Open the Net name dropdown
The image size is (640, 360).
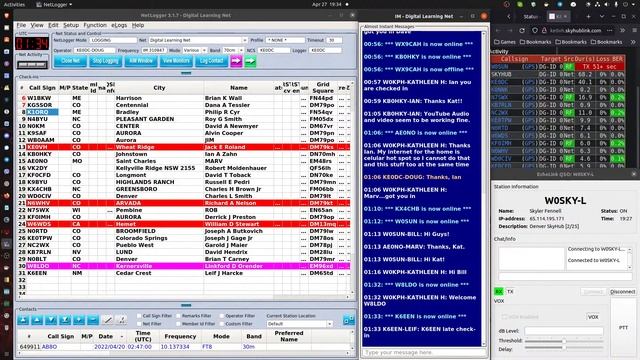pyautogui.click(x=244, y=40)
